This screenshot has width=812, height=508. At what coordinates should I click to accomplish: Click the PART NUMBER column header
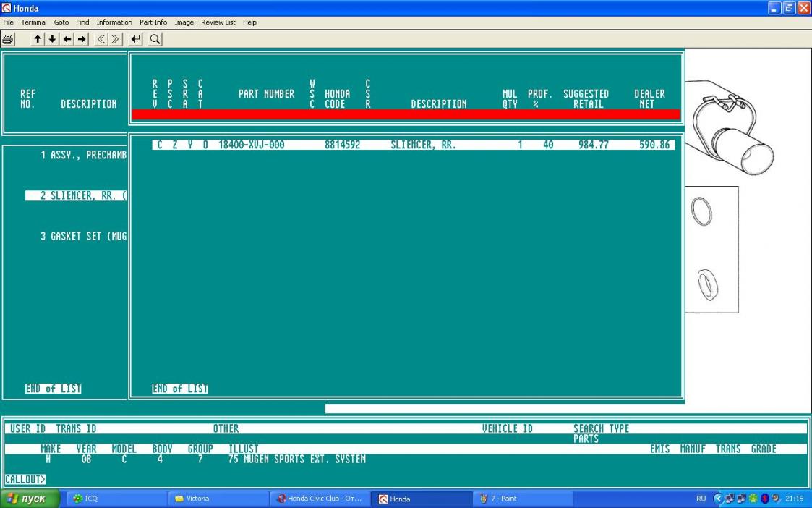point(266,94)
